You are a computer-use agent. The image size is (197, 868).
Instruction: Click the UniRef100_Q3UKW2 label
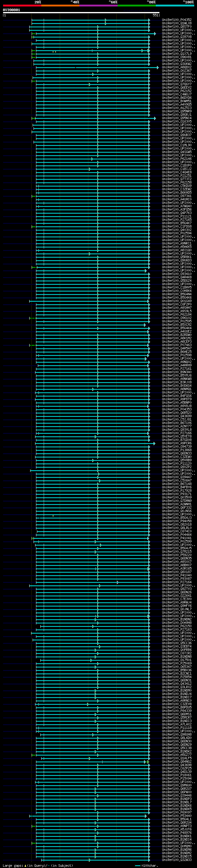pos(177,64)
